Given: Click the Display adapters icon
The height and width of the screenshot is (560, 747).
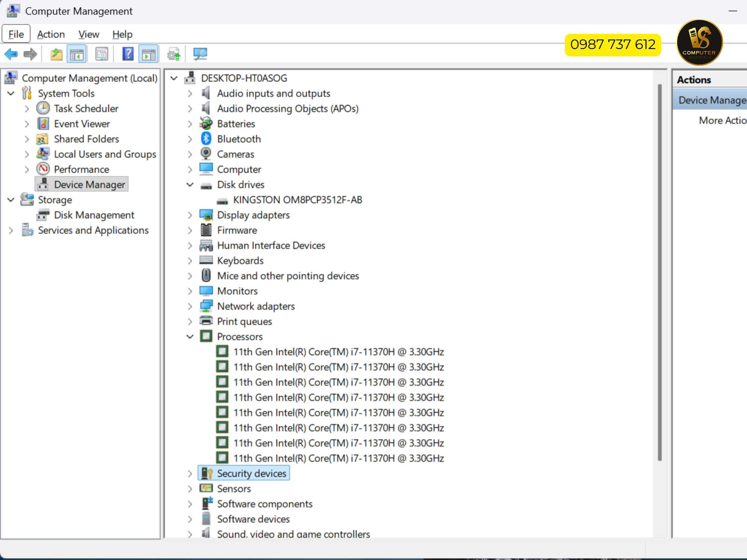Looking at the screenshot, I should [x=206, y=215].
